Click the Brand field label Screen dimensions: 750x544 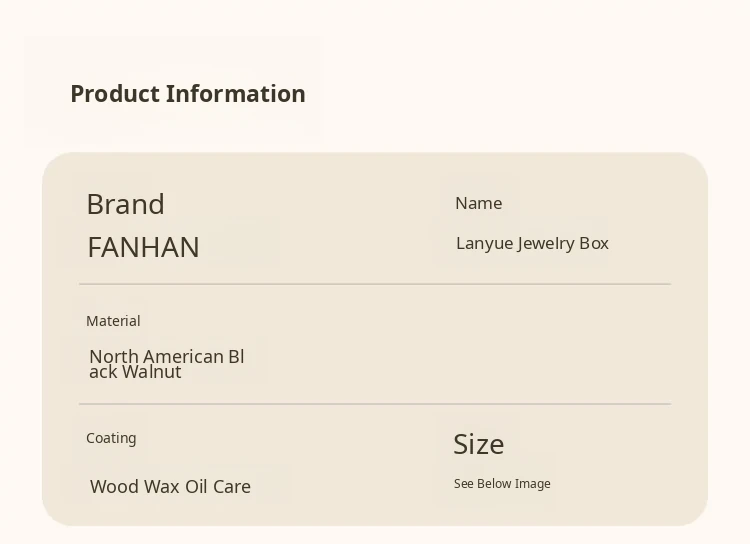click(125, 204)
